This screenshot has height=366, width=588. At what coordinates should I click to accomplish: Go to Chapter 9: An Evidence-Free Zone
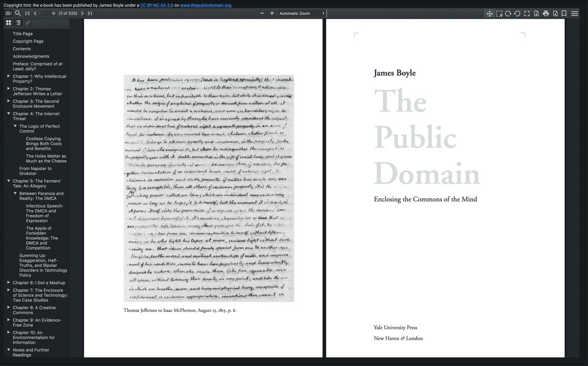click(x=37, y=323)
